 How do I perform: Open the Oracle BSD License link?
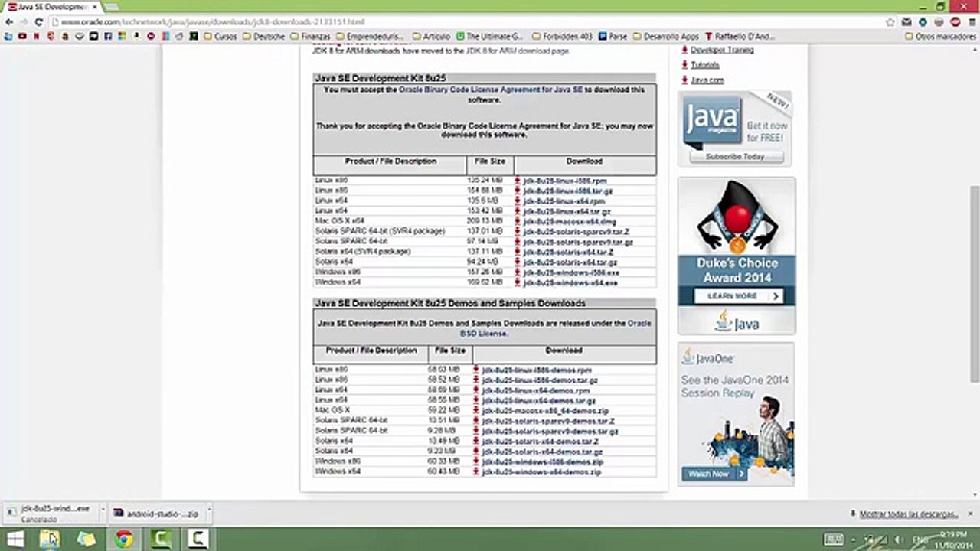click(555, 328)
